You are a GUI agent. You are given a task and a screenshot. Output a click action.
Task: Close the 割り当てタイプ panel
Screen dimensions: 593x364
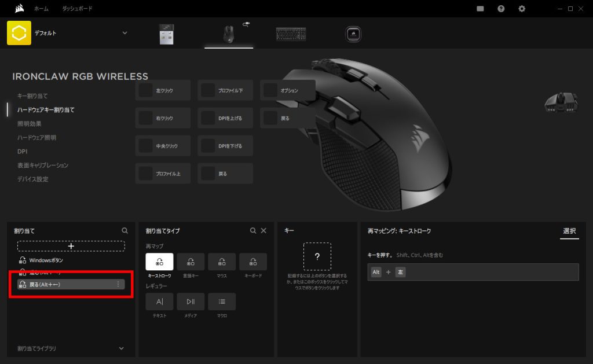[263, 230]
